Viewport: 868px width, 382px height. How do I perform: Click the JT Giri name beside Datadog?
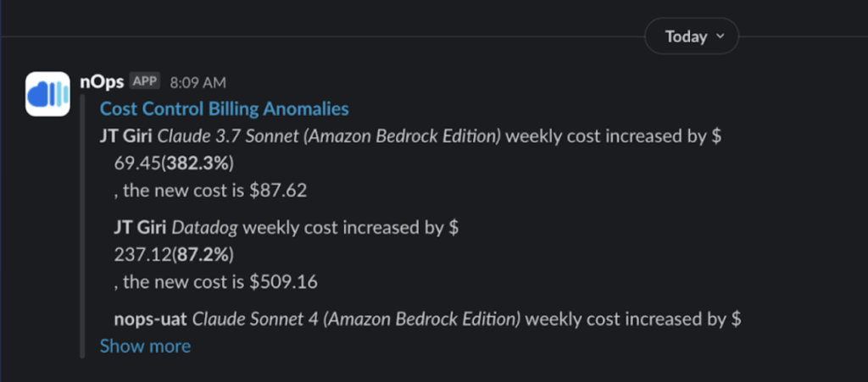point(141,228)
